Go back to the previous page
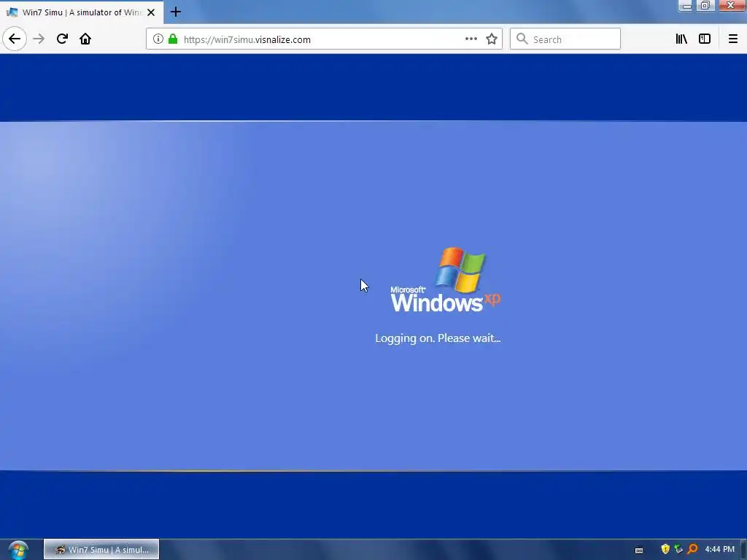 15,39
